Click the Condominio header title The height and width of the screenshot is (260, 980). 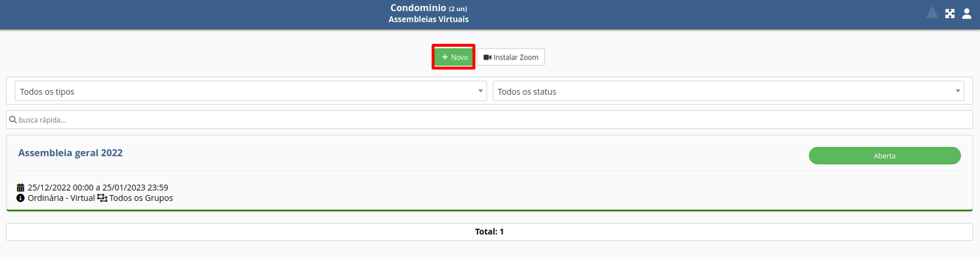point(418,8)
